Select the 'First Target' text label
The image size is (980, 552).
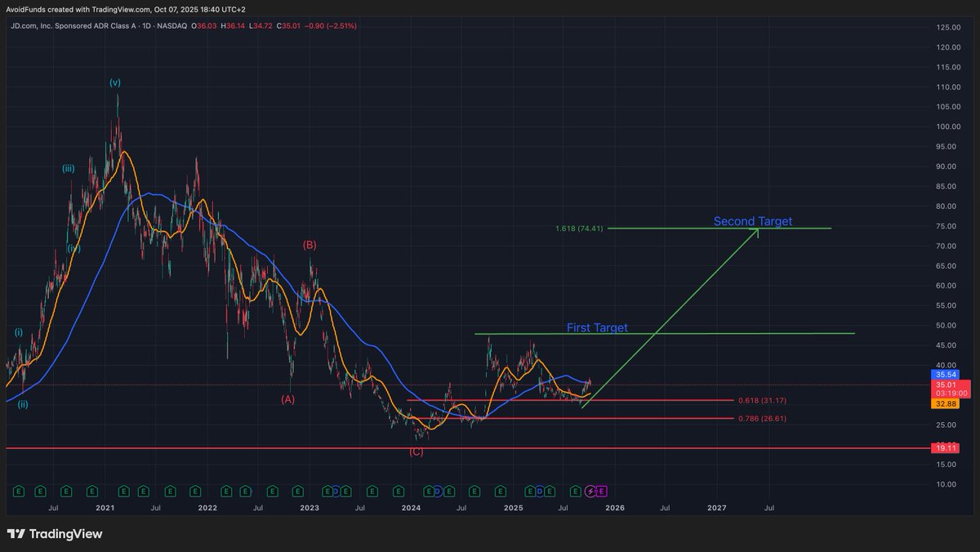[597, 327]
